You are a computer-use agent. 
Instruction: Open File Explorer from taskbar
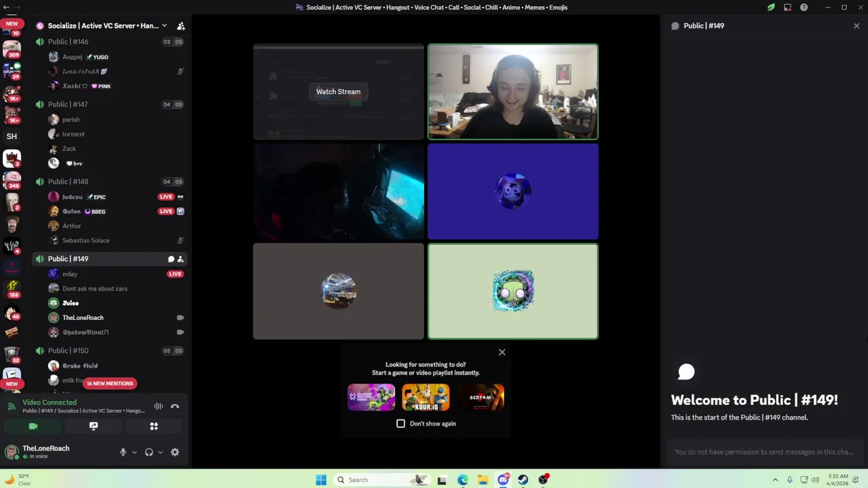(483, 480)
